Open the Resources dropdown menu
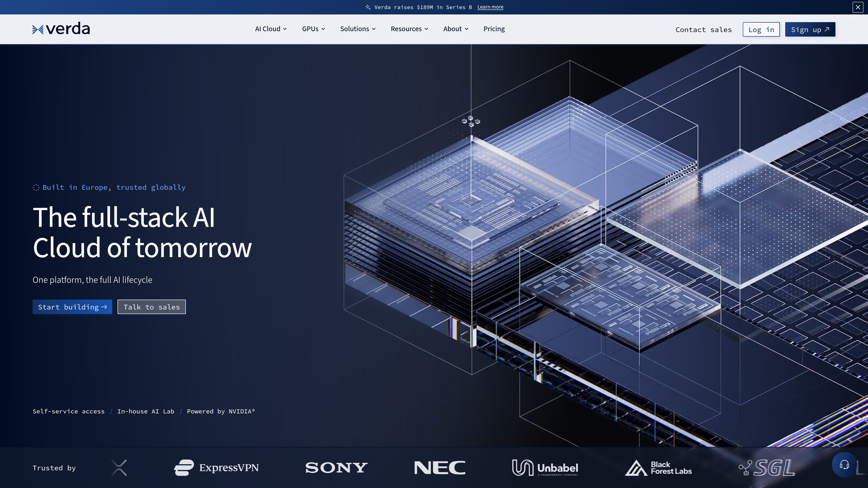The image size is (868, 488). point(409,29)
